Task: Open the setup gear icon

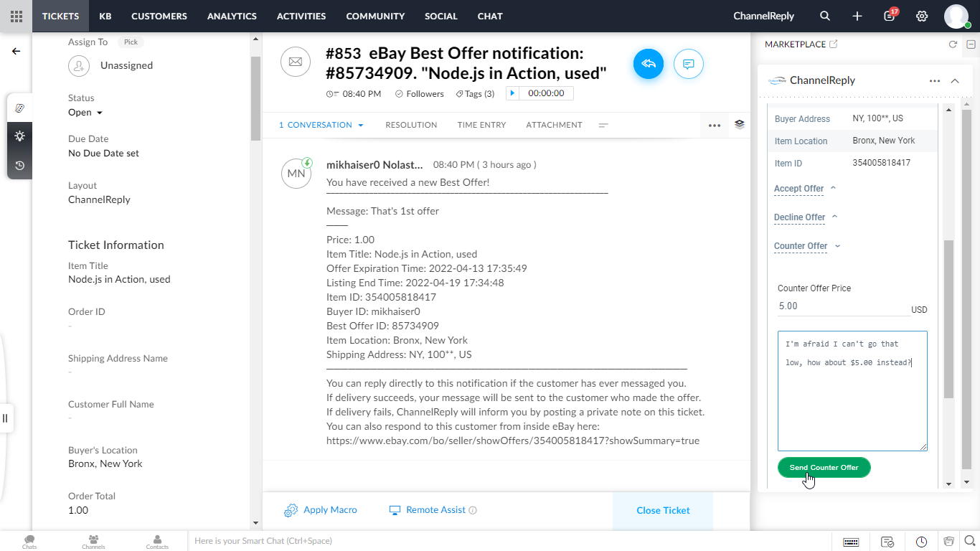Action: click(922, 16)
